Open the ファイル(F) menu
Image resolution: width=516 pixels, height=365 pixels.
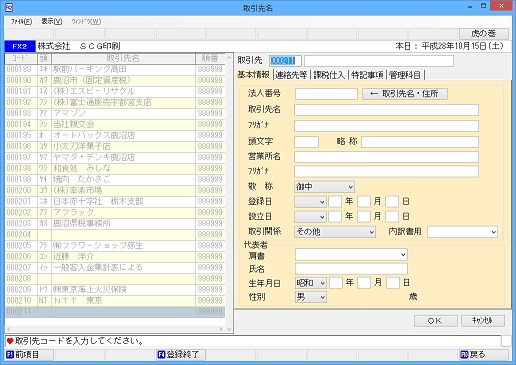coord(22,22)
